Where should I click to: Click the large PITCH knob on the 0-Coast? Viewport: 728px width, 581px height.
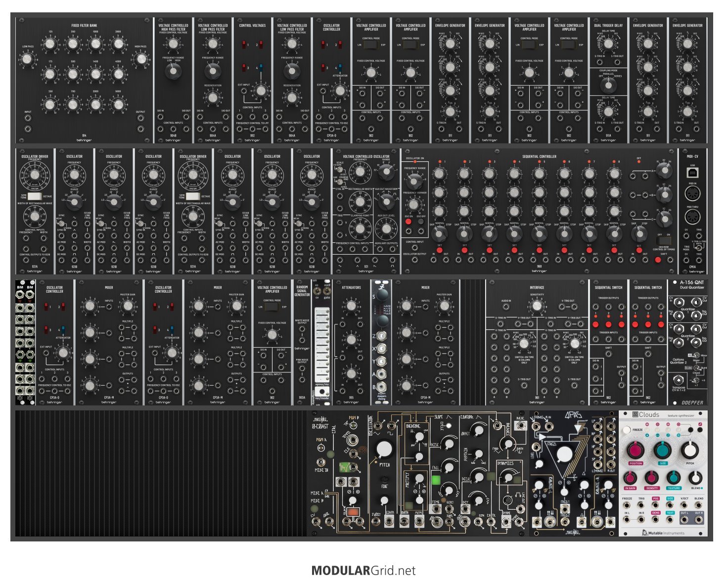pyautogui.click(x=384, y=449)
